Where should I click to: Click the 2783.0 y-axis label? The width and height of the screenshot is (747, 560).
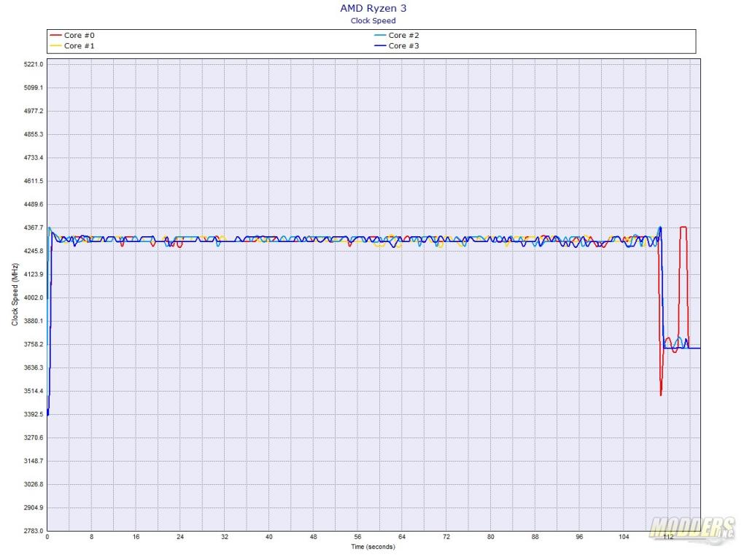(x=34, y=531)
